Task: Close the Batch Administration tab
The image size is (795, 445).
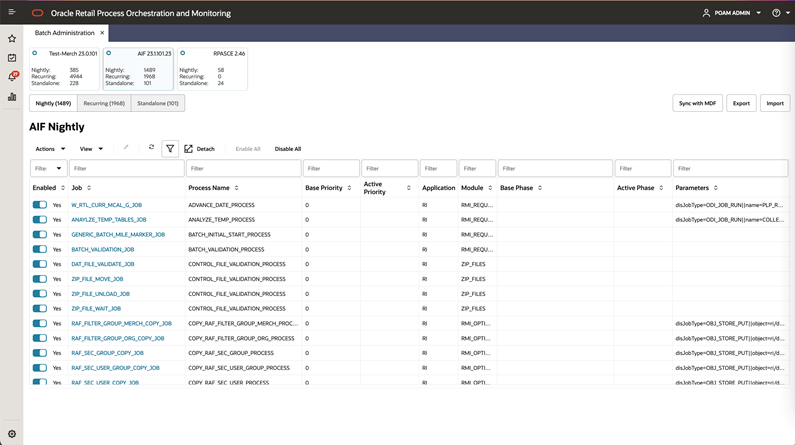Action: [x=102, y=33]
